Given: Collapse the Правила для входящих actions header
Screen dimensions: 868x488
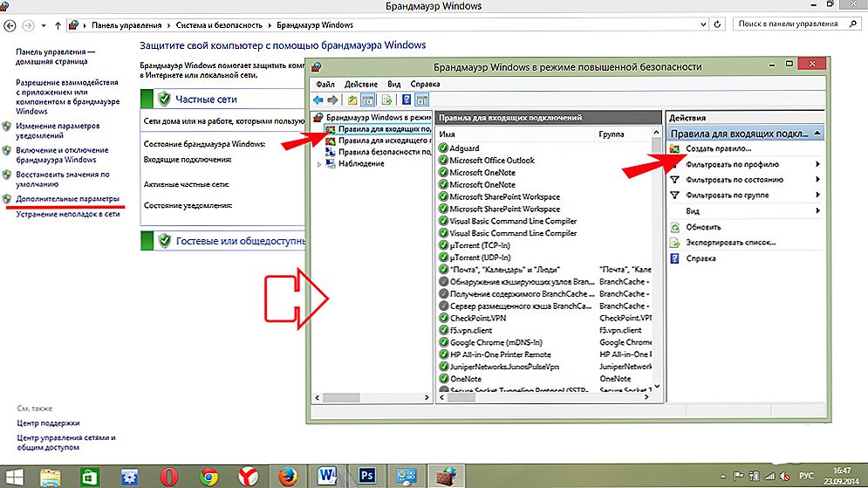Looking at the screenshot, I should click(x=817, y=134).
